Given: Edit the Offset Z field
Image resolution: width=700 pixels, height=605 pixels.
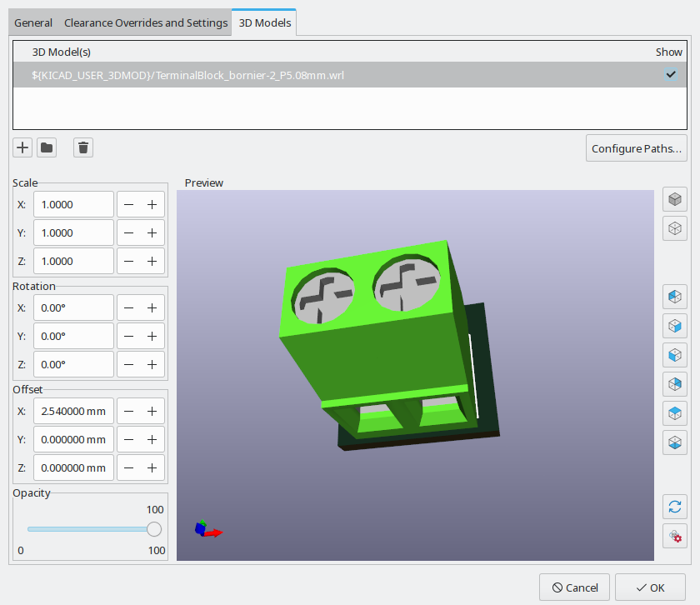Looking at the screenshot, I should point(73,468).
